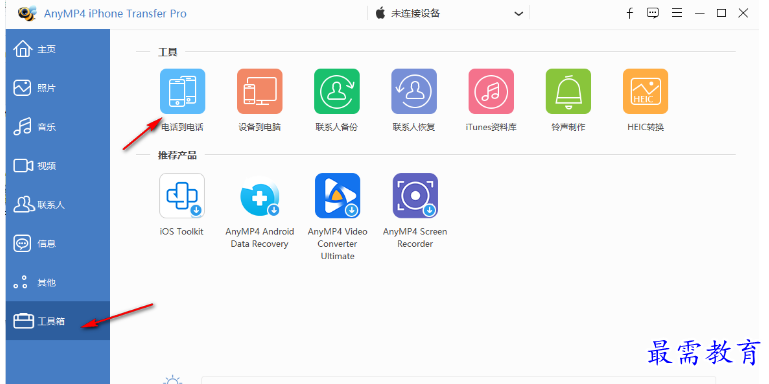Click the Apple device icon

381,13
